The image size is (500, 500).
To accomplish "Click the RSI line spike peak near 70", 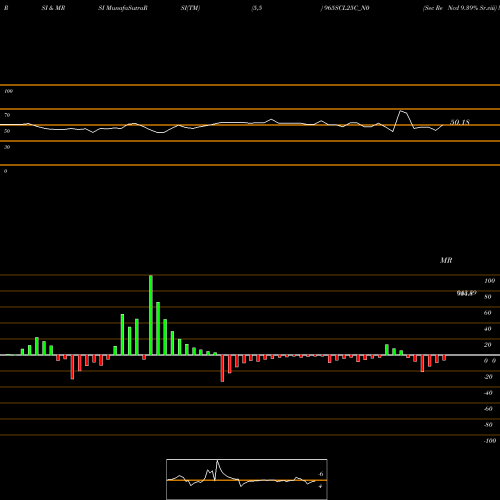I will pyautogui.click(x=401, y=111).
